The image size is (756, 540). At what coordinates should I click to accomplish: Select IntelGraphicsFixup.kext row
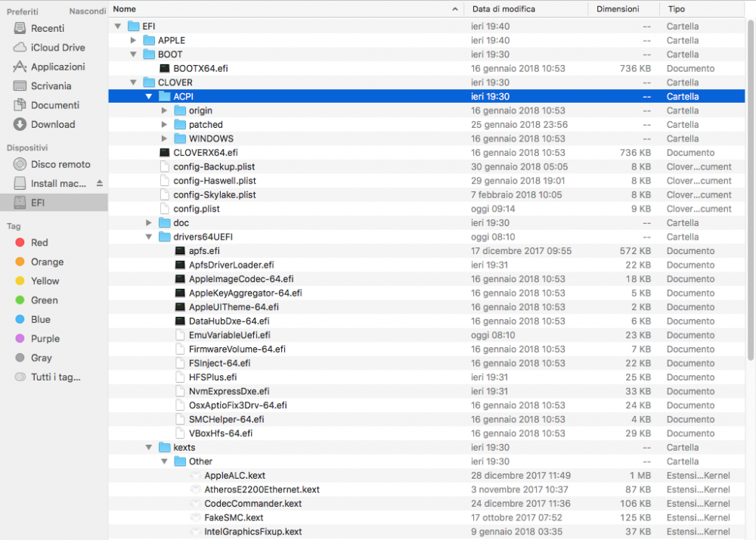click(x=426, y=532)
